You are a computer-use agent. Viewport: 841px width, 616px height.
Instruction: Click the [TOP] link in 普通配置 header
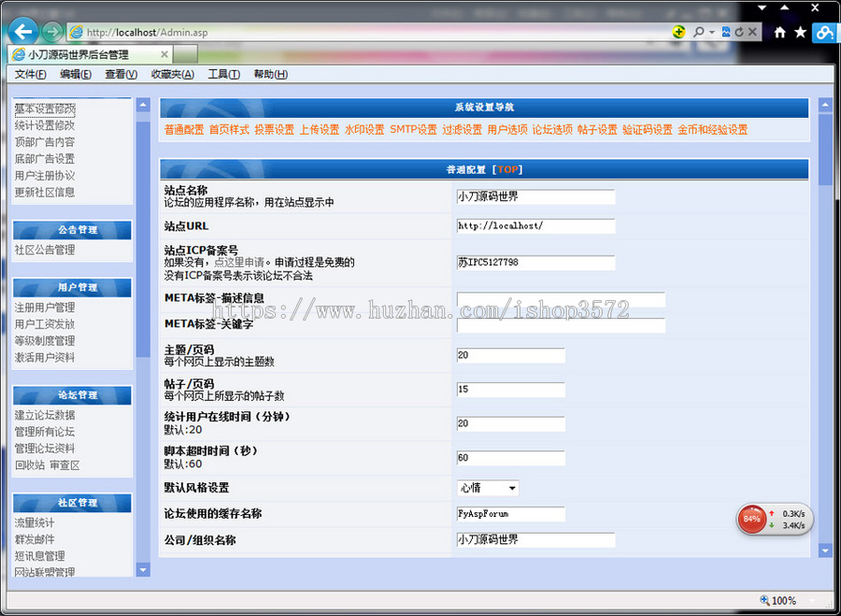coord(509,168)
